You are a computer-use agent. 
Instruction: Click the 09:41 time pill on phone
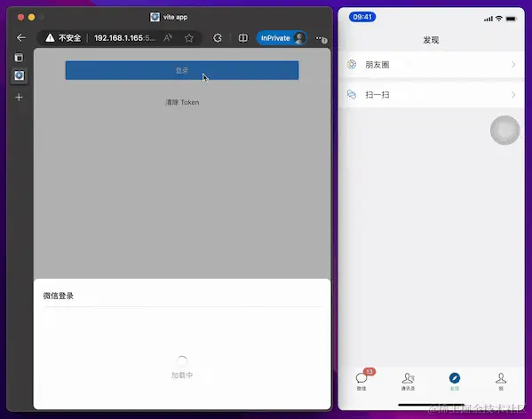pyautogui.click(x=362, y=17)
